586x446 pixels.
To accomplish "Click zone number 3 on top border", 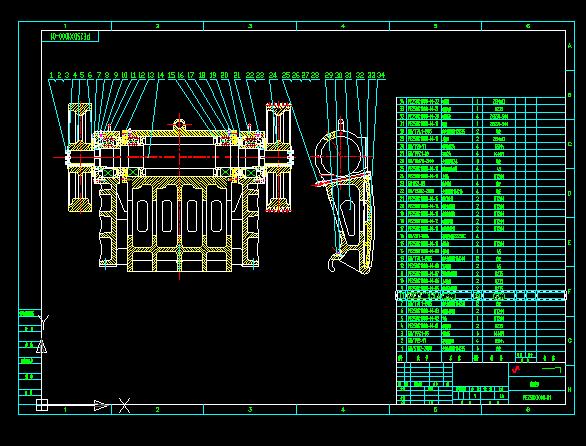I will point(250,26).
